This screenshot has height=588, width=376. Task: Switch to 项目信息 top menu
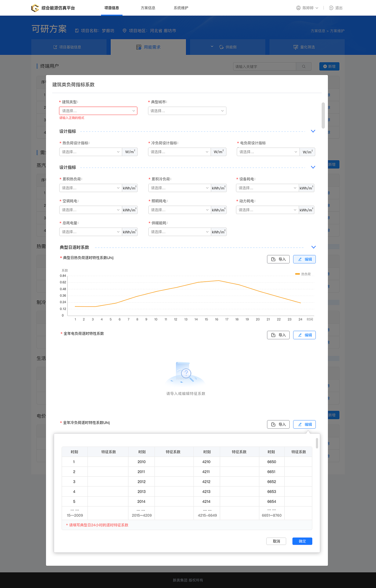pos(112,8)
